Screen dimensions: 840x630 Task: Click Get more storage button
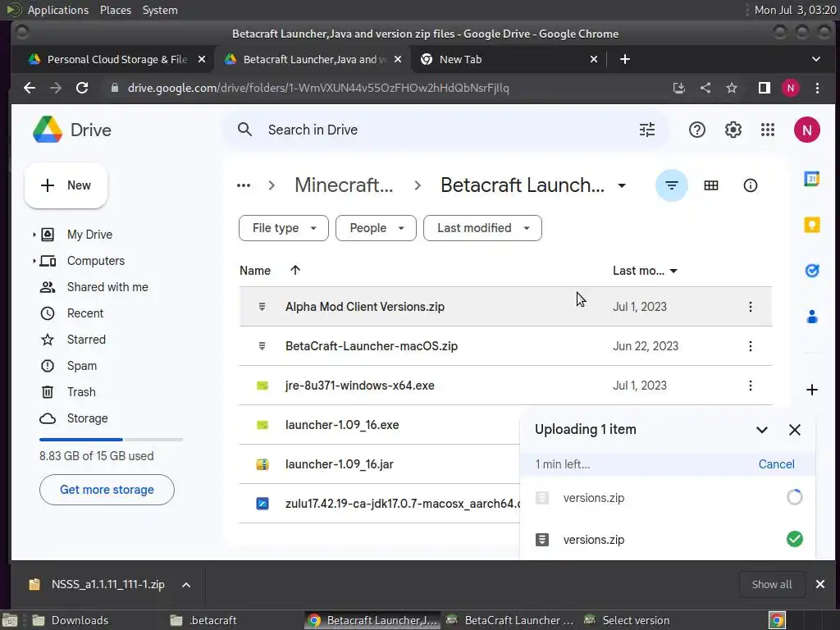(x=107, y=490)
